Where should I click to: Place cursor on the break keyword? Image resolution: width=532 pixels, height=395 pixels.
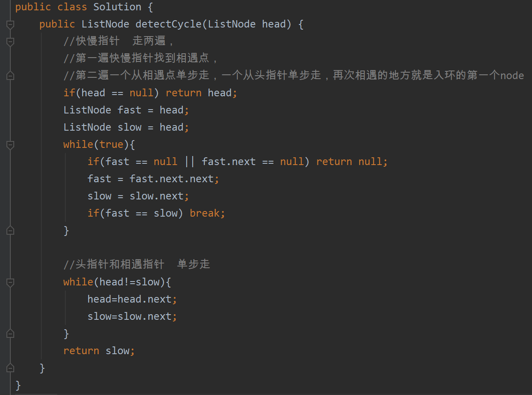[x=204, y=213]
